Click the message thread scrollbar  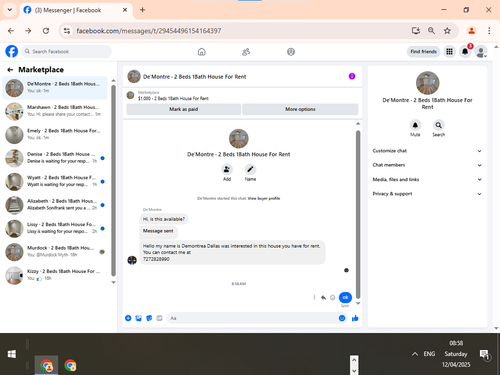[x=358, y=214]
